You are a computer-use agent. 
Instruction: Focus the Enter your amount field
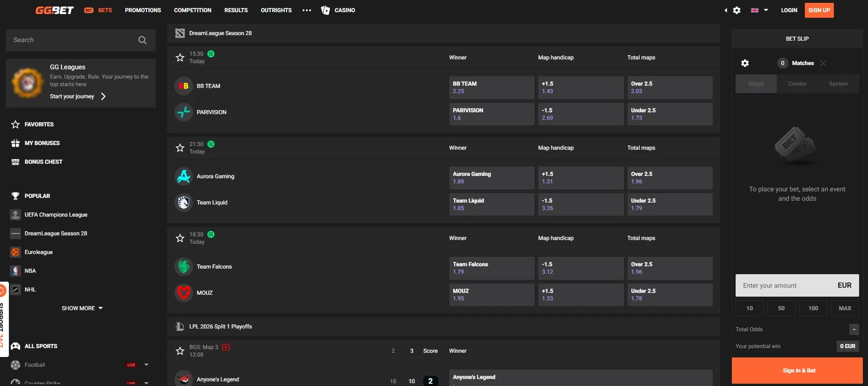coord(797,285)
